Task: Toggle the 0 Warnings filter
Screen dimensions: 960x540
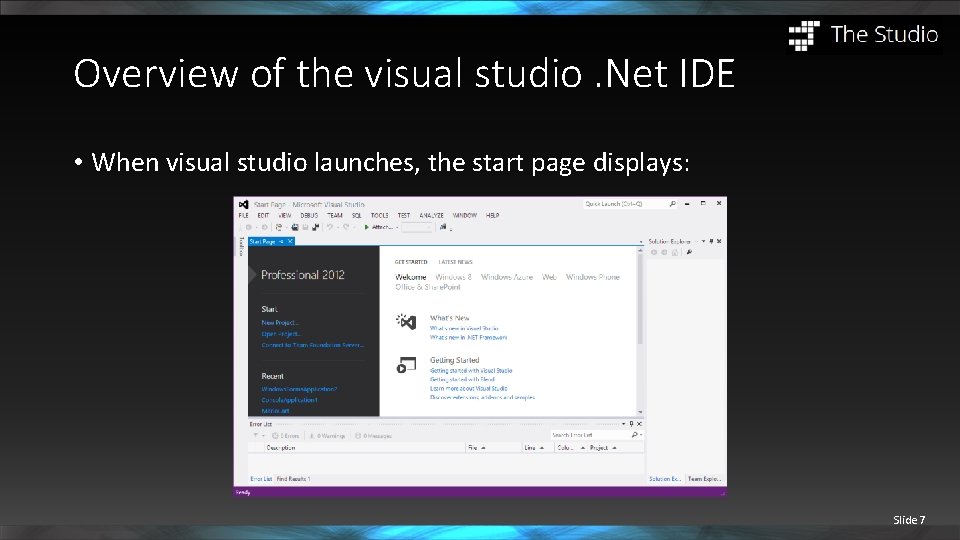Action: [x=327, y=436]
